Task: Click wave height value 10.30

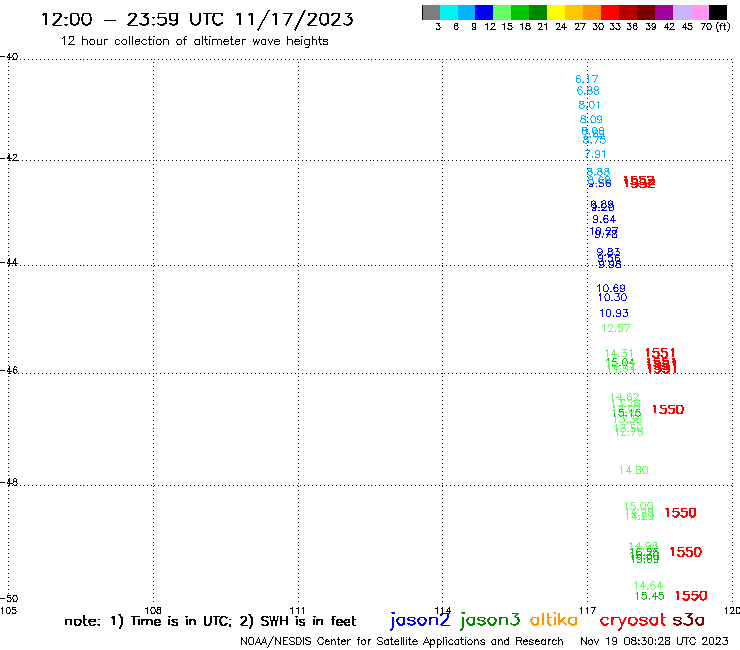Action: (x=612, y=297)
